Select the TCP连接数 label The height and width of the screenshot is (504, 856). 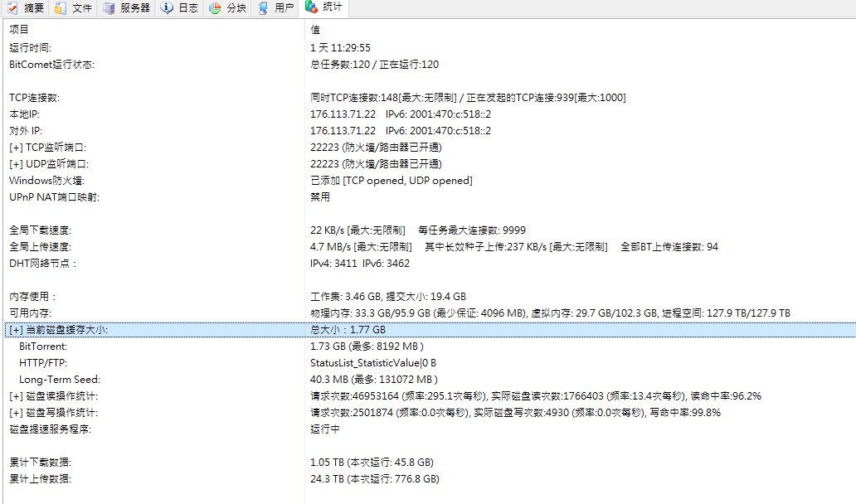[x=34, y=98]
